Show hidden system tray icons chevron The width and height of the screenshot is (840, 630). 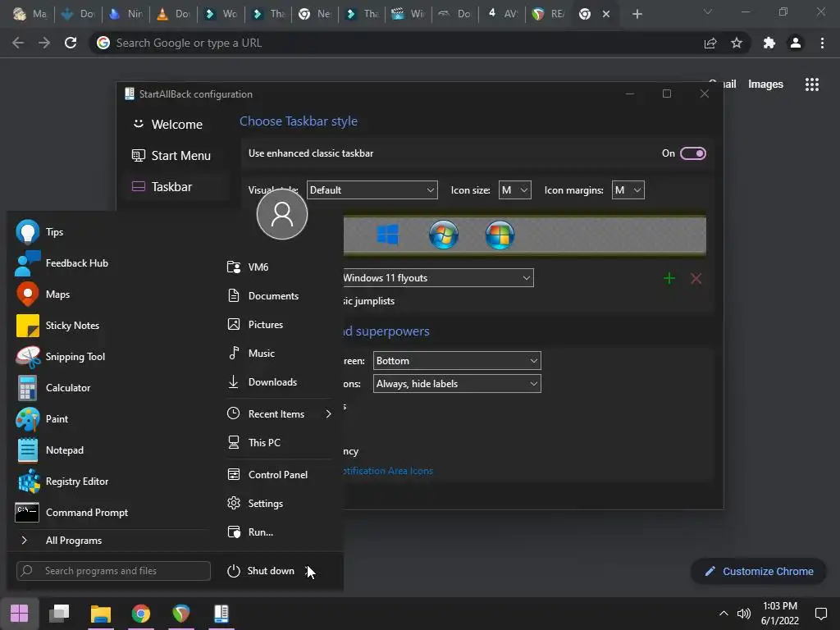[724, 614]
